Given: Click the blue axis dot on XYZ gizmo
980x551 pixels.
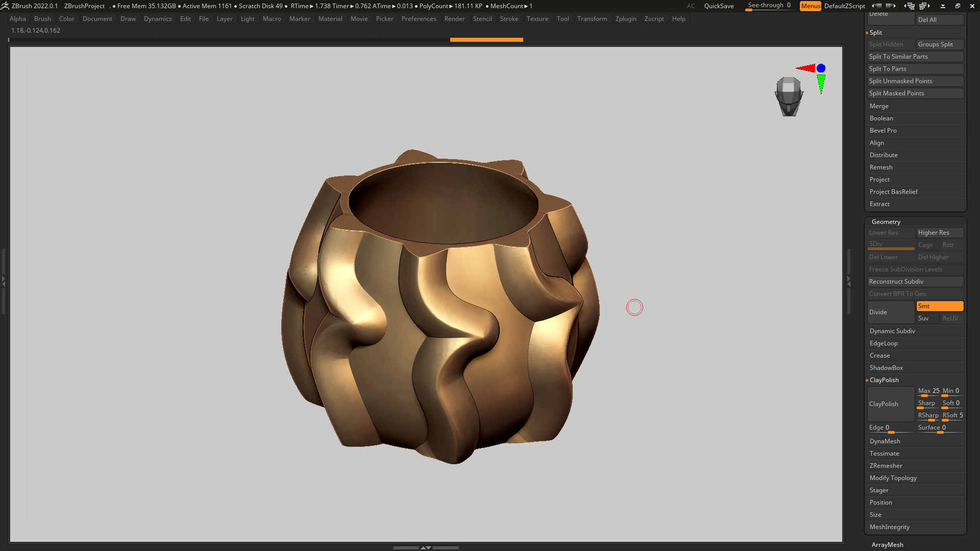Looking at the screenshot, I should tap(821, 68).
